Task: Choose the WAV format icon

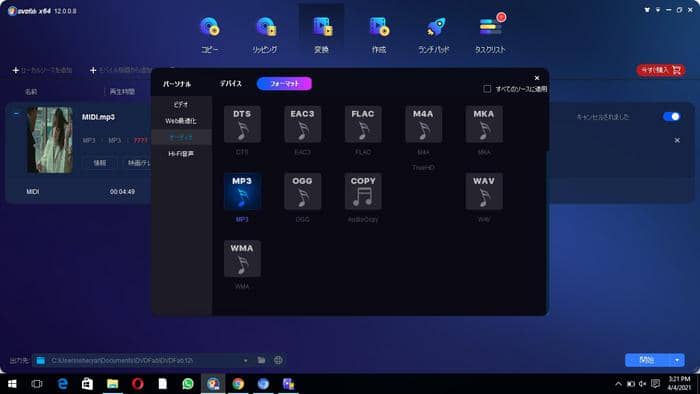Action: coord(484,191)
